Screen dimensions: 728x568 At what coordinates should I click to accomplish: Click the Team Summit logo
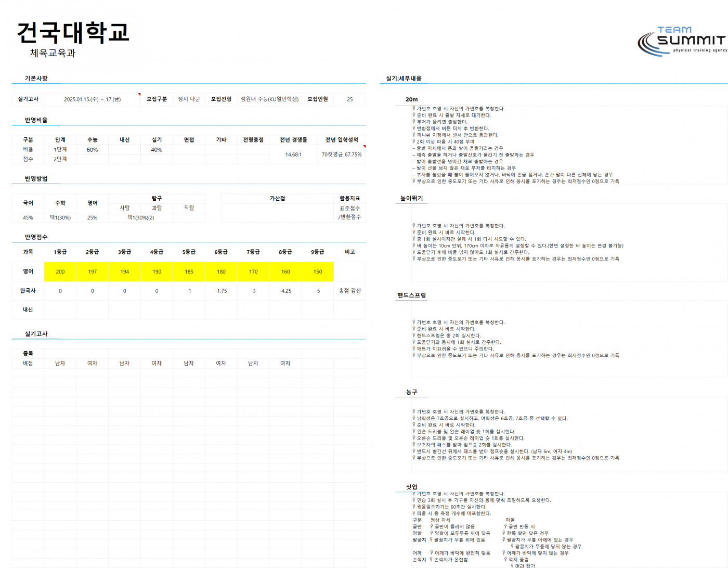click(682, 41)
